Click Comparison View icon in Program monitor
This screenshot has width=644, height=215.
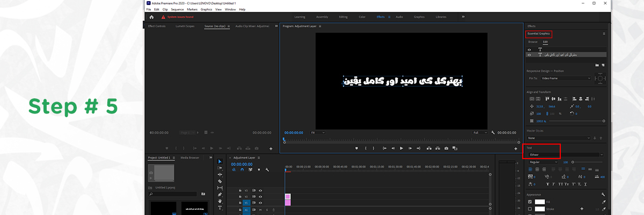click(x=455, y=148)
